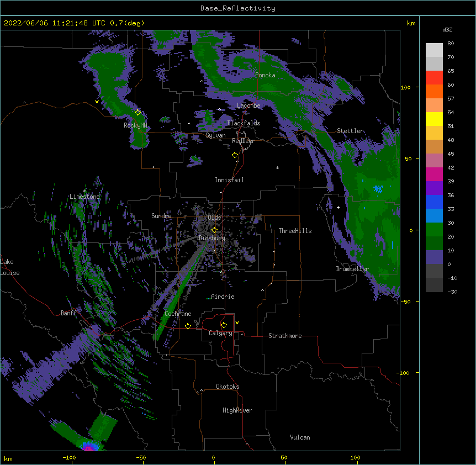
Task: Click the Limestone label
Action: point(84,197)
